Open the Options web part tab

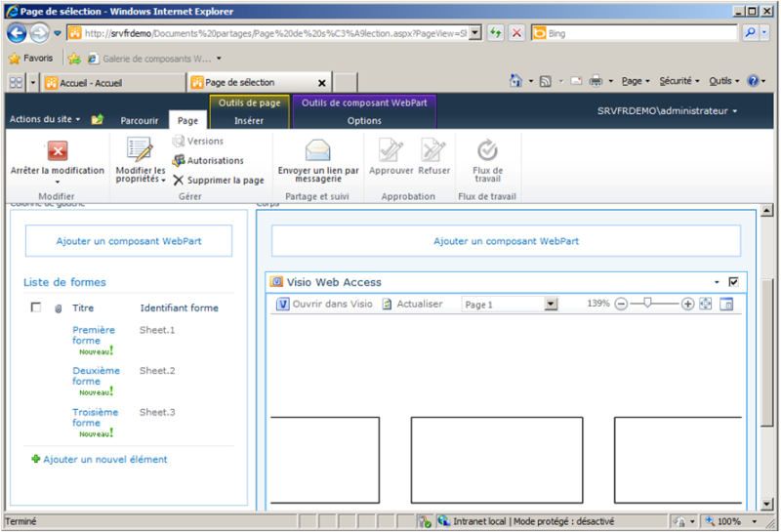[x=364, y=120]
